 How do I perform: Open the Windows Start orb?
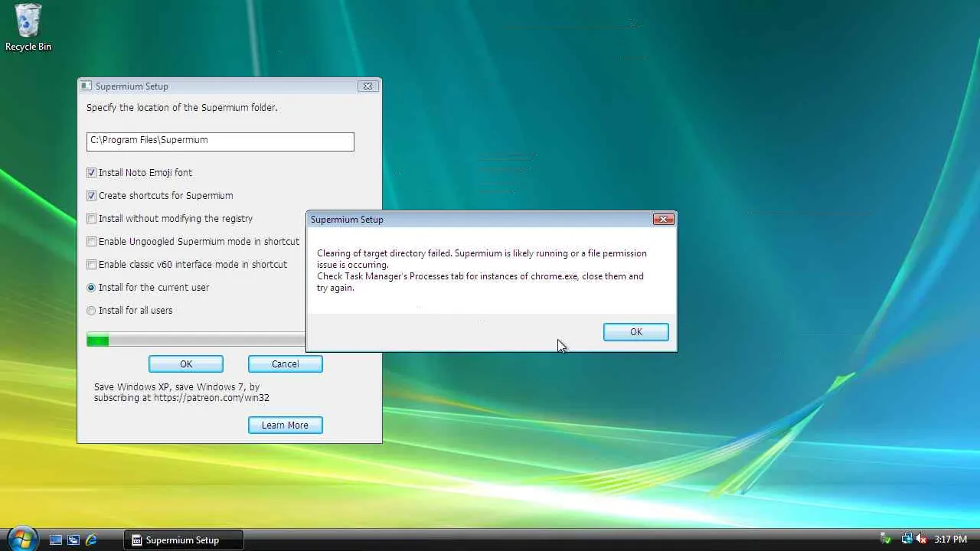pos(22,539)
